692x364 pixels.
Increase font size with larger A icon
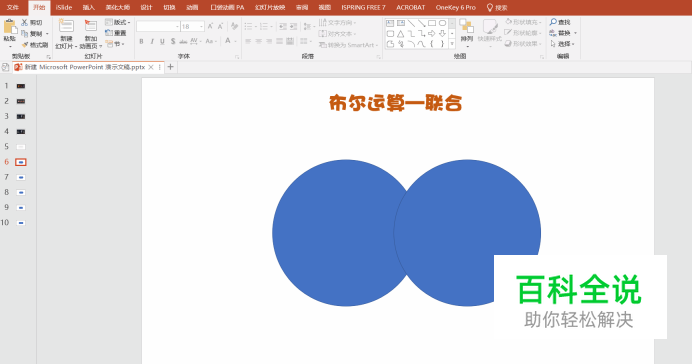[211, 26]
